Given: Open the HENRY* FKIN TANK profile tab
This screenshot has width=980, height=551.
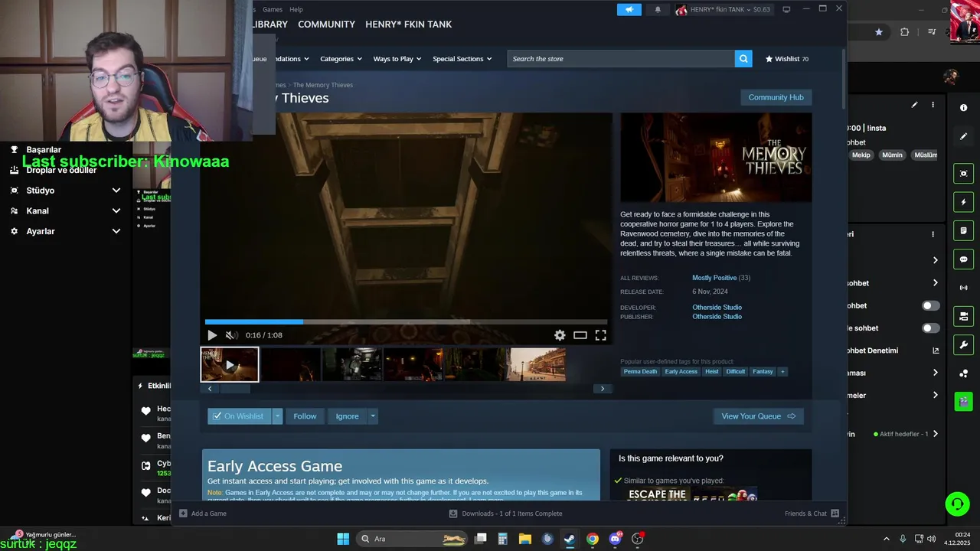Looking at the screenshot, I should point(408,24).
